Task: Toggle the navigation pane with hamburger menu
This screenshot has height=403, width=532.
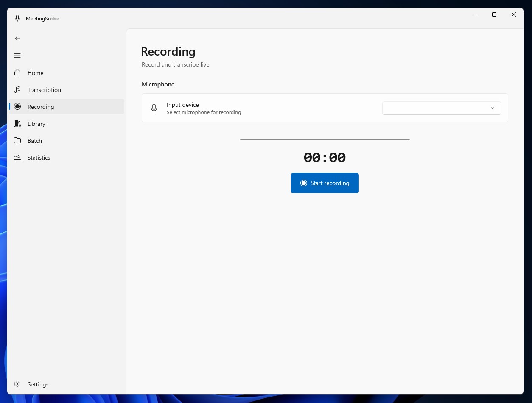Action: click(17, 56)
